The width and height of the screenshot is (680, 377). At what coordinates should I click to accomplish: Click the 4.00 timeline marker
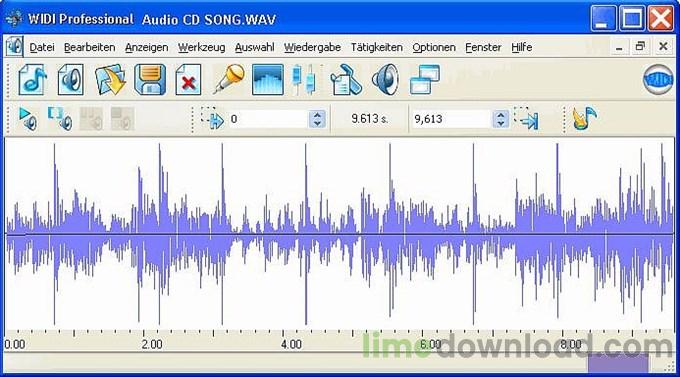(291, 344)
